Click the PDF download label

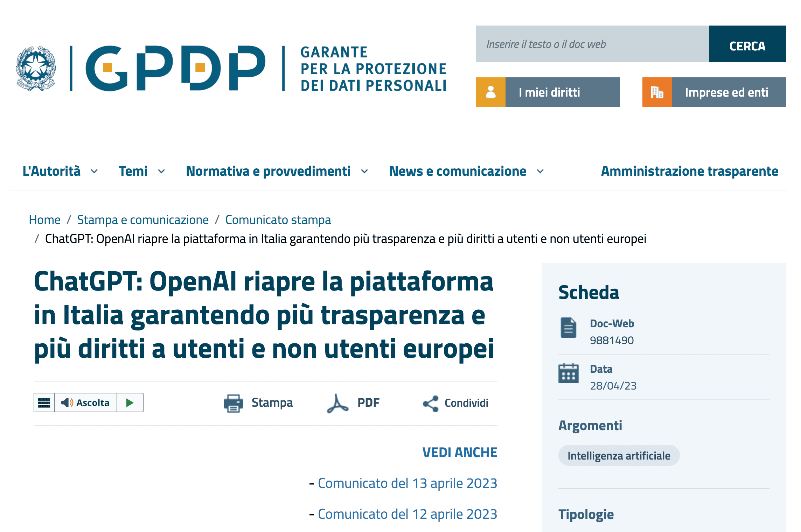(368, 403)
